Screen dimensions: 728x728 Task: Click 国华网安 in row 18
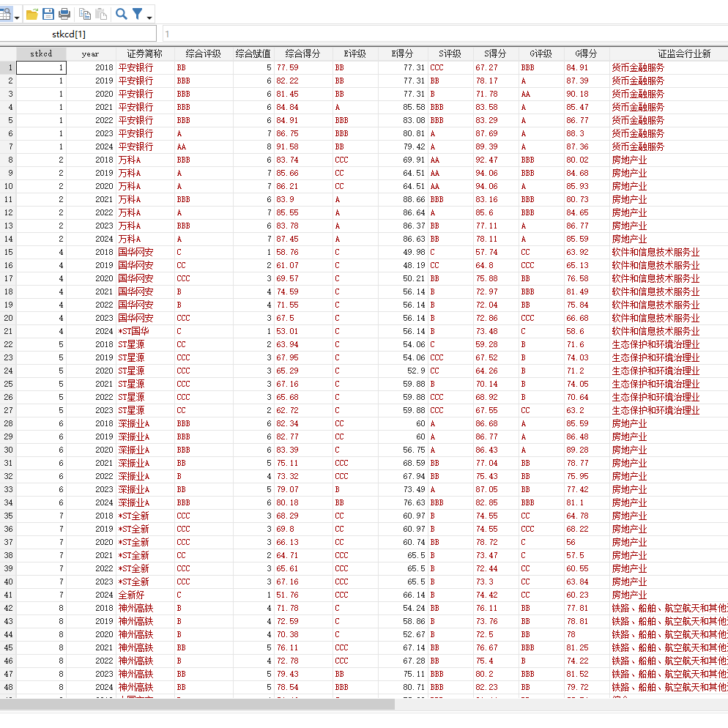135,292
